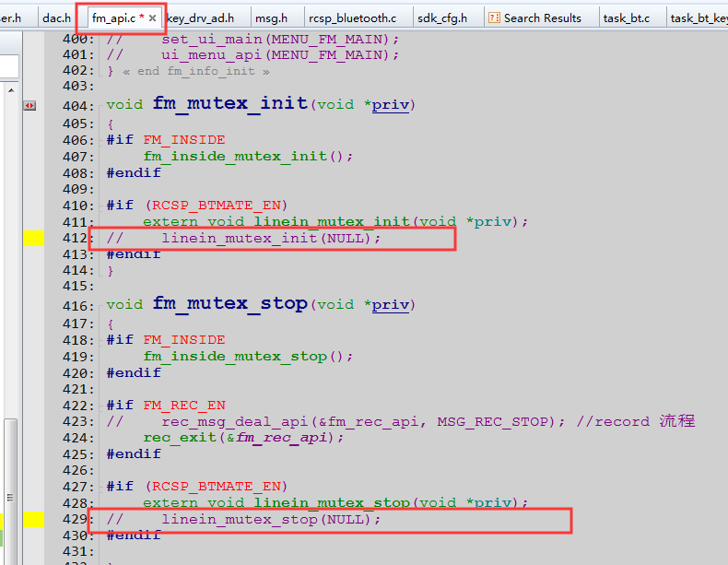Switch to the msg.h tab

pyautogui.click(x=271, y=18)
